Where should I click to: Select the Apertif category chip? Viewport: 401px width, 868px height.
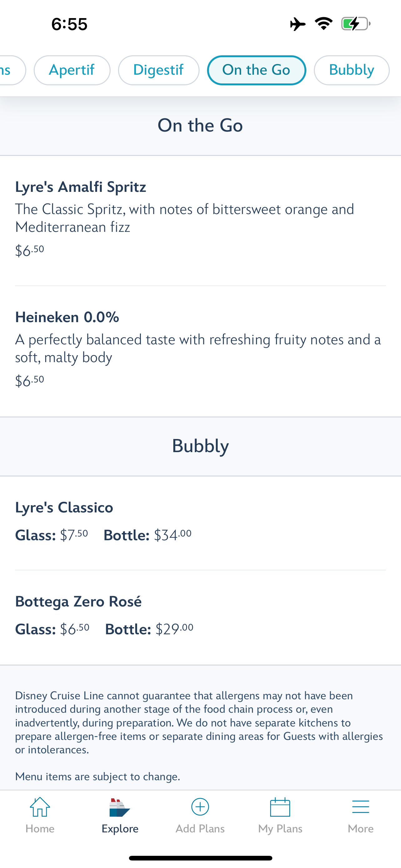[72, 70]
